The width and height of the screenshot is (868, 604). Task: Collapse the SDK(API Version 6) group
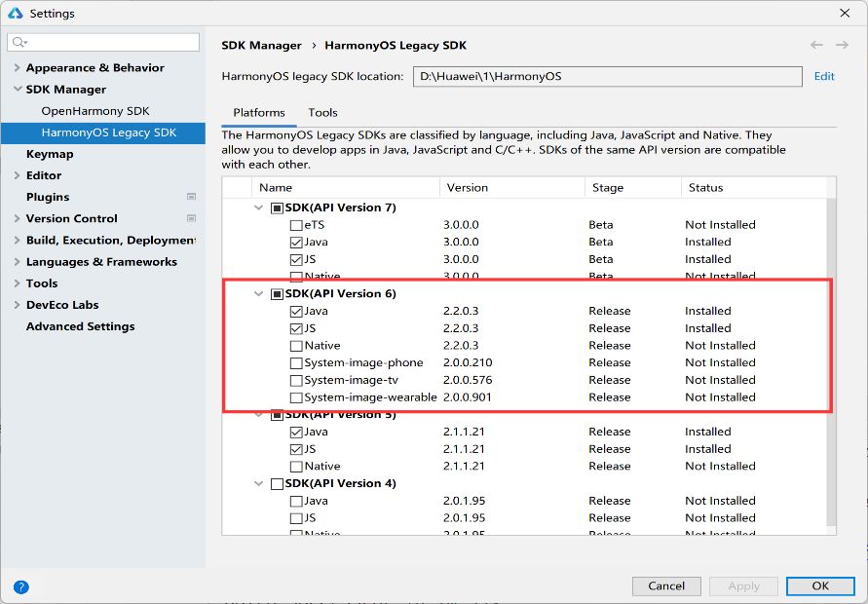click(258, 293)
